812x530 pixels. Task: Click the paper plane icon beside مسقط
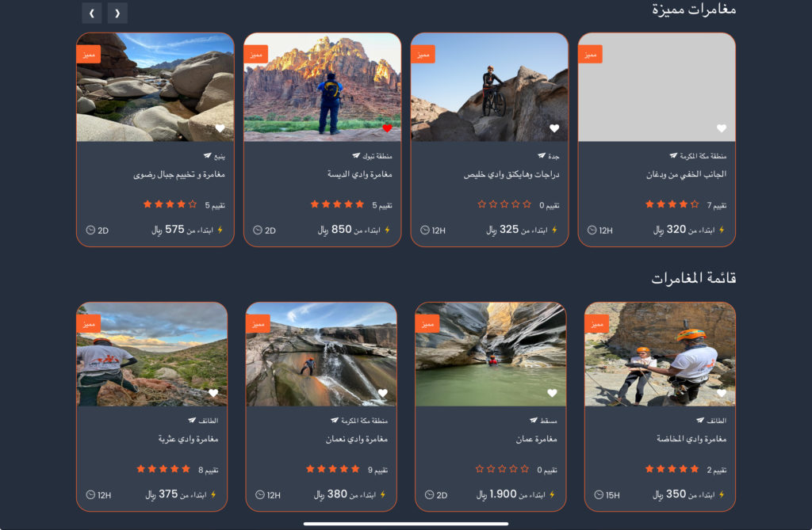pos(534,420)
